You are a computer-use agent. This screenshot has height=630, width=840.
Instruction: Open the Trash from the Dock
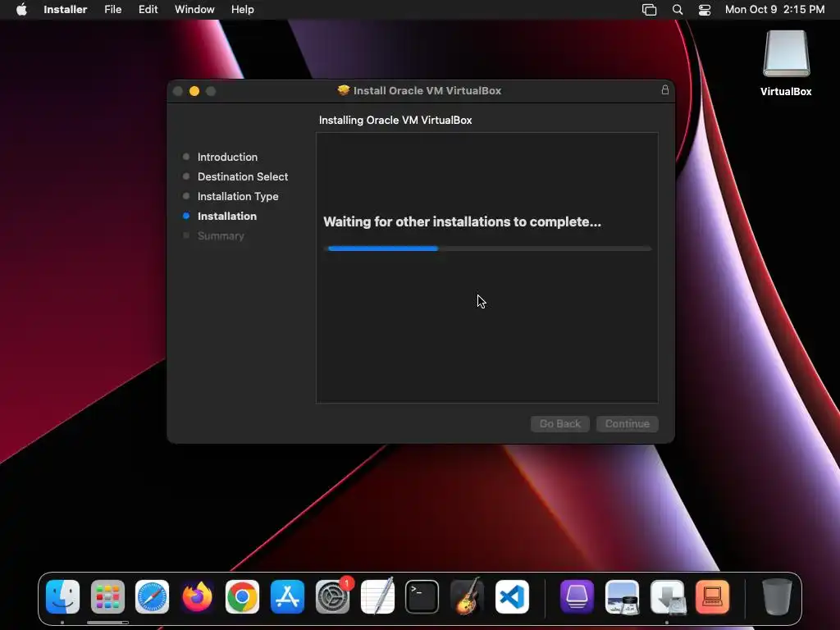777,597
